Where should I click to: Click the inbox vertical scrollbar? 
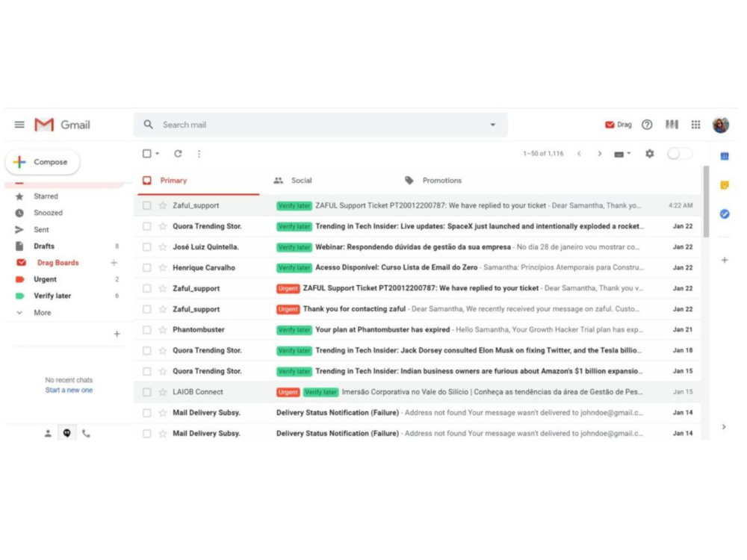pyautogui.click(x=706, y=202)
